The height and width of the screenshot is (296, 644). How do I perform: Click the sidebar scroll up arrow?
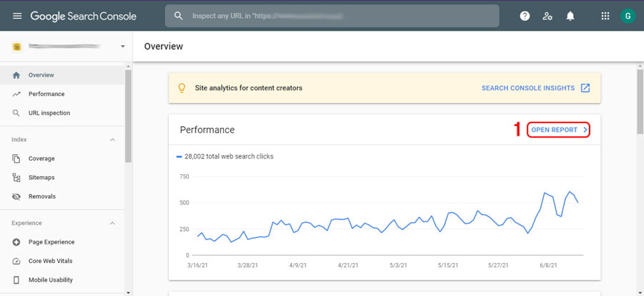tap(128, 66)
